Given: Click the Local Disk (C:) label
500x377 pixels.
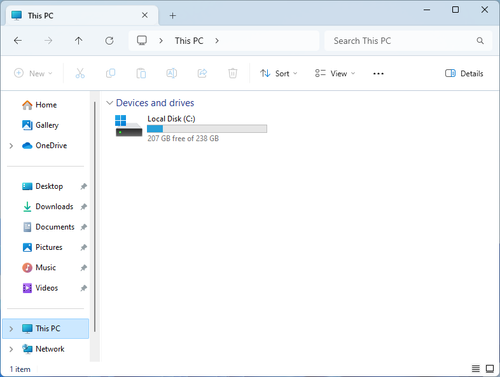Looking at the screenshot, I should [171, 119].
